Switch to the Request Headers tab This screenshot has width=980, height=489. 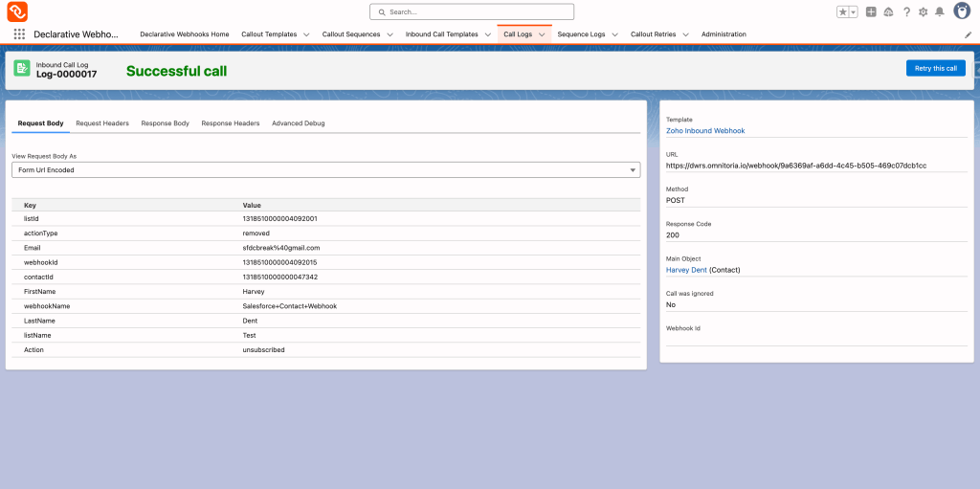(102, 123)
